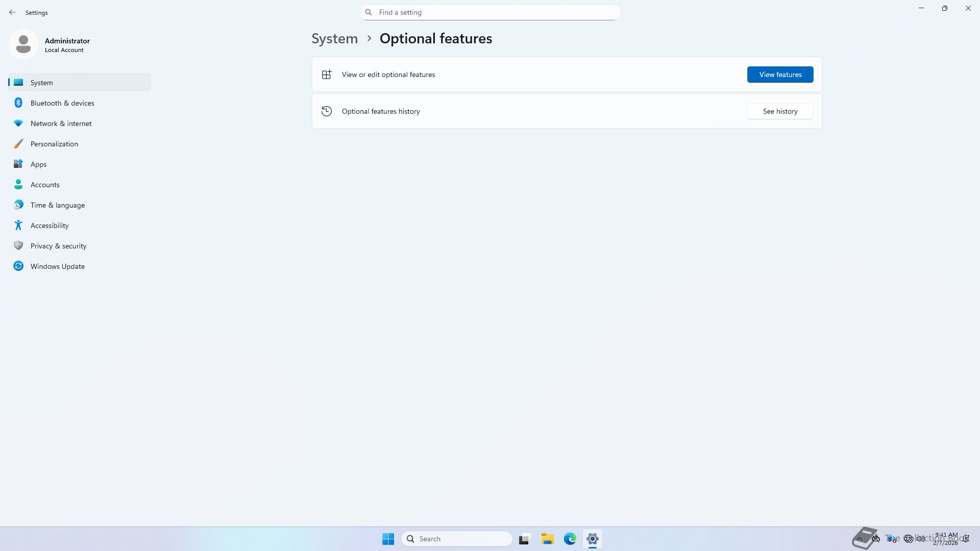Click the taskbar Search box
980x551 pixels.
457,539
